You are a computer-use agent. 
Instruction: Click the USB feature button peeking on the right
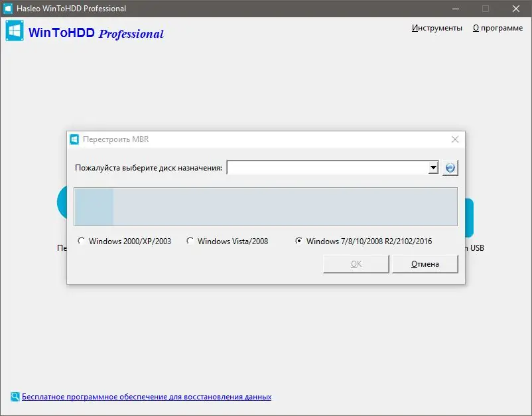[x=470, y=216]
